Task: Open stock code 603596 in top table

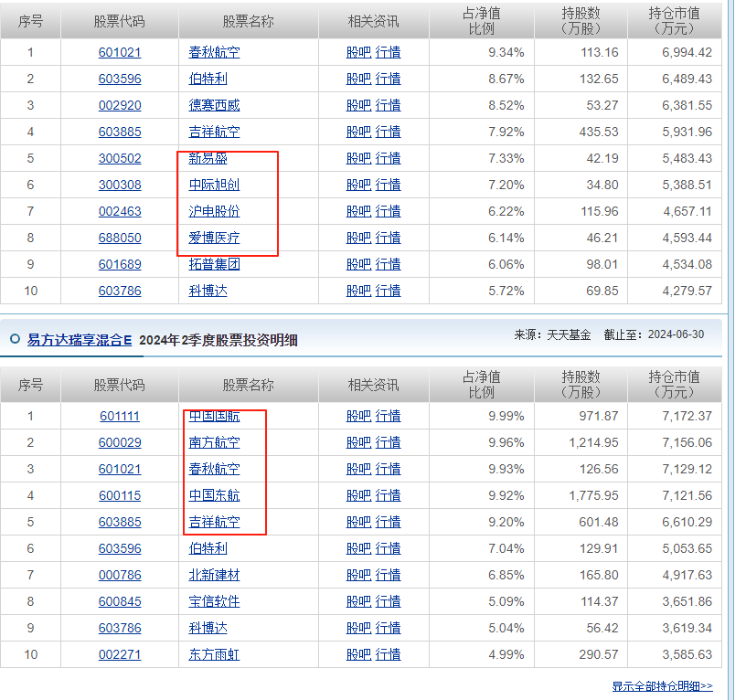Action: click(120, 79)
